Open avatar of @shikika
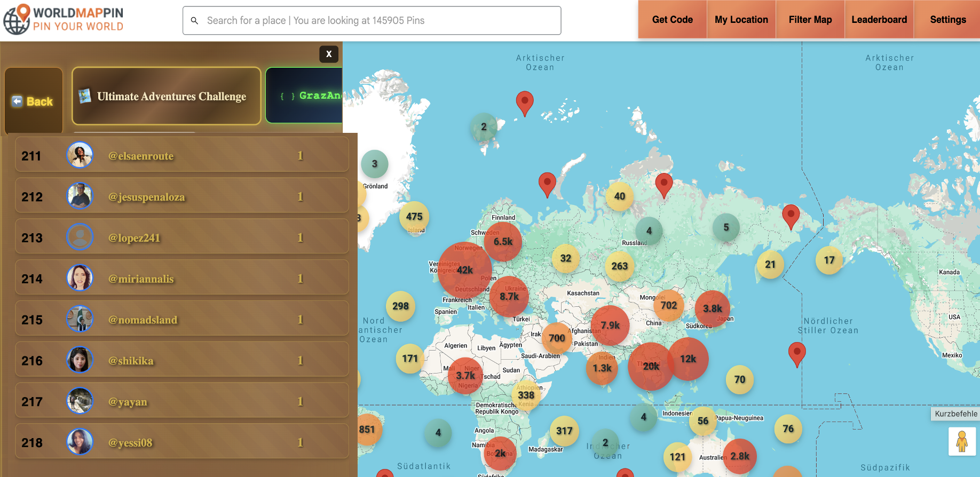This screenshot has height=477, width=980. click(80, 361)
